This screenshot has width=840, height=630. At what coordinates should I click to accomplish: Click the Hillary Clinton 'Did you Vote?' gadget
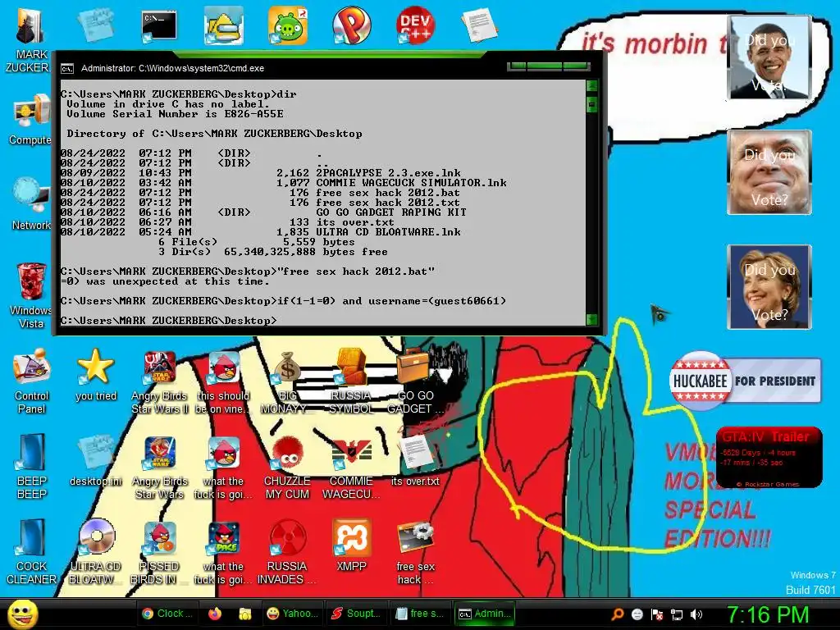(769, 286)
